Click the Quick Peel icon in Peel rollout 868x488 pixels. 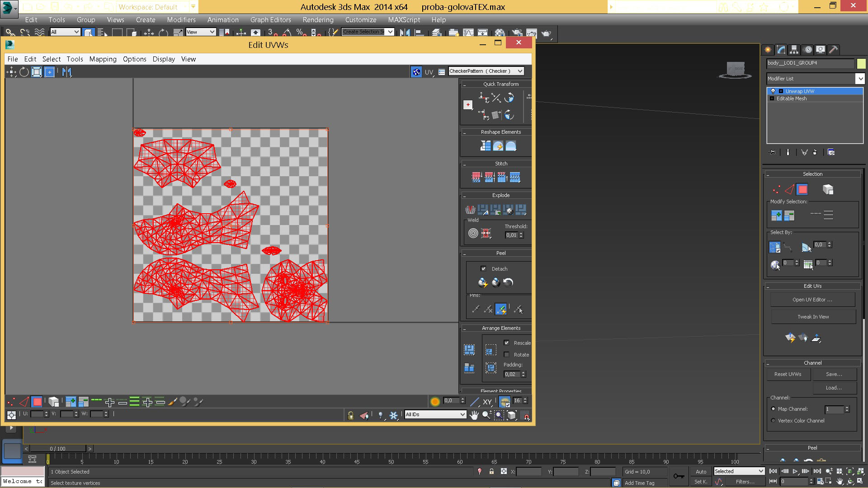pyautogui.click(x=483, y=283)
